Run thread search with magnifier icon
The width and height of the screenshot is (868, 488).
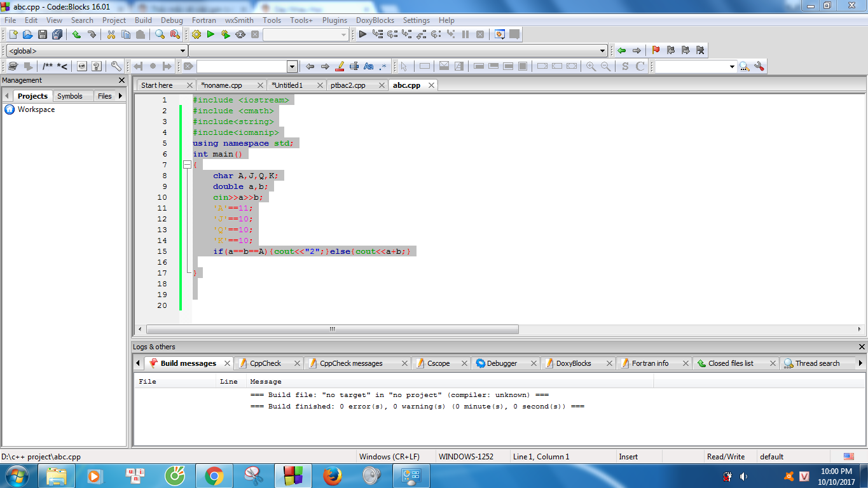pyautogui.click(x=744, y=66)
